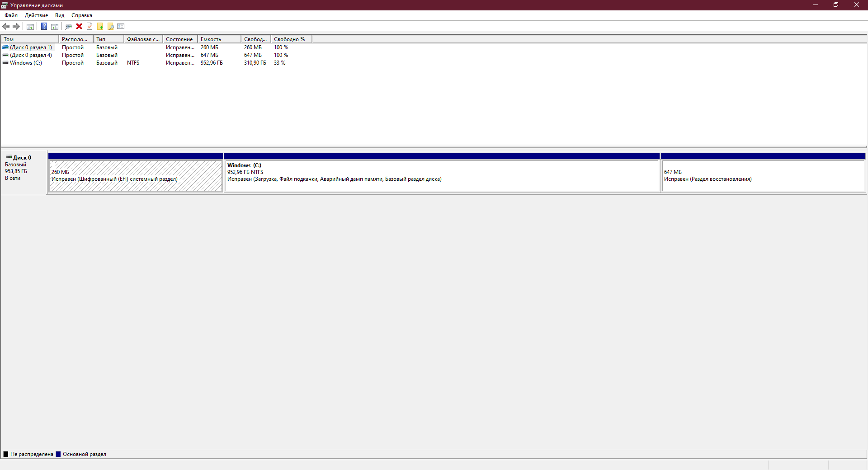Minimize the Disk Management window
The height and width of the screenshot is (470, 868).
(816, 5)
